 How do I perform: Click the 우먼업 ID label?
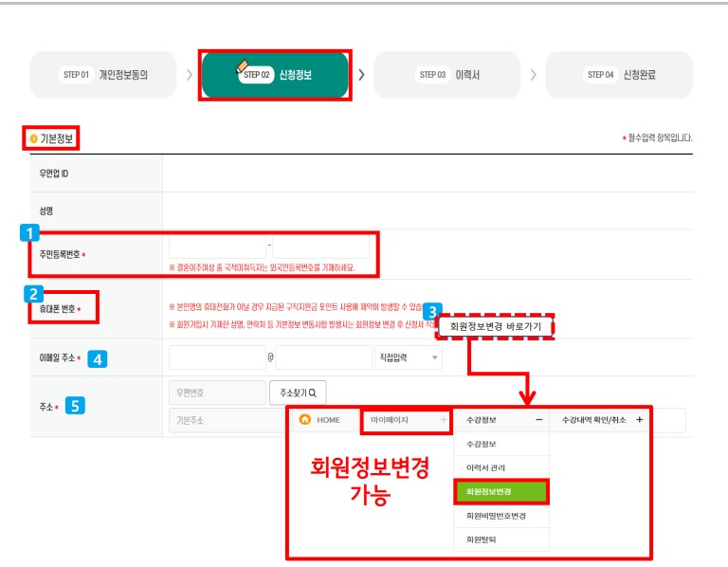pyautogui.click(x=53, y=174)
